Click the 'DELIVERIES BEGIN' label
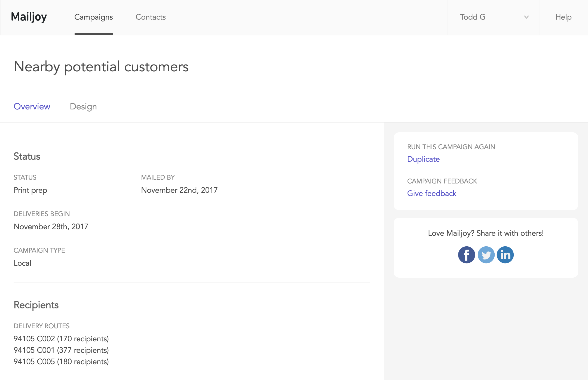This screenshot has width=588, height=380. (42, 214)
